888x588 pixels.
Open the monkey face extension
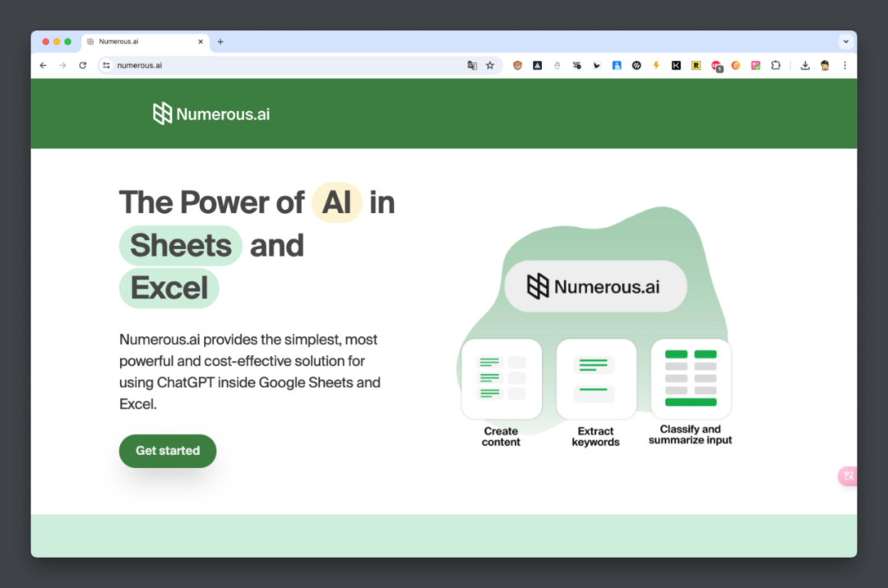coord(517,65)
